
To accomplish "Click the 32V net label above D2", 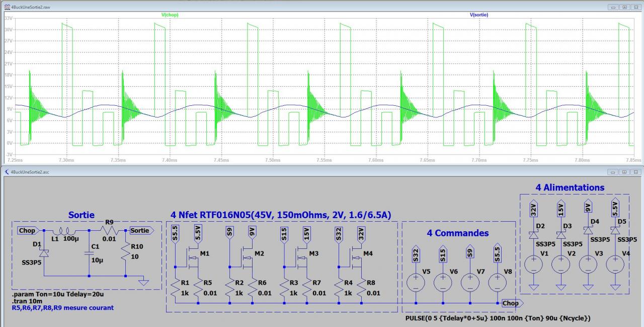I will coord(533,209).
